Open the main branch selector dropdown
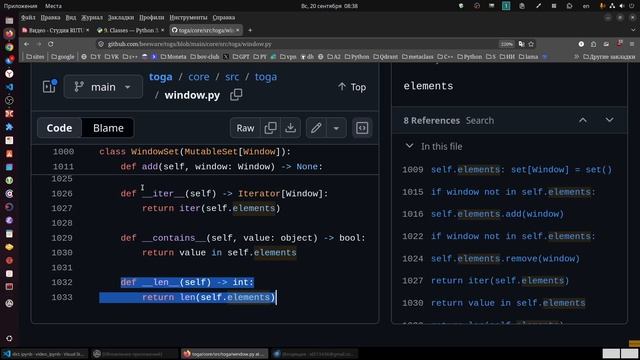The height and width of the screenshot is (360, 640). [x=103, y=87]
